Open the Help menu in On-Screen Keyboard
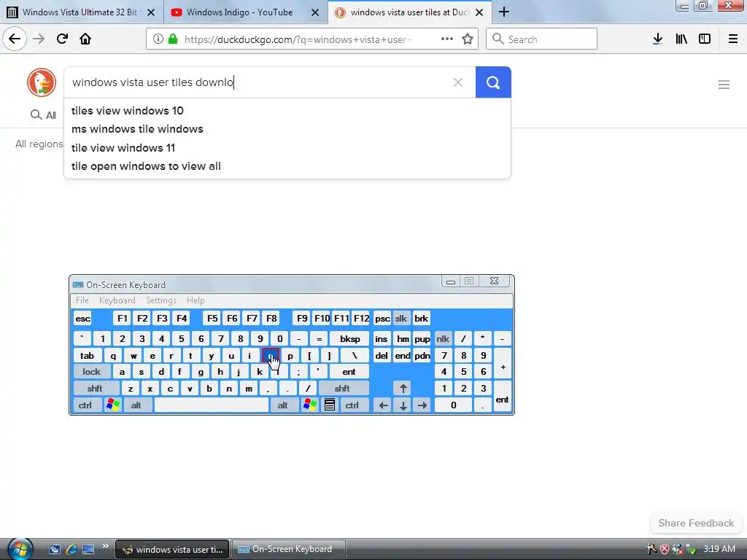The image size is (747, 560). click(196, 300)
